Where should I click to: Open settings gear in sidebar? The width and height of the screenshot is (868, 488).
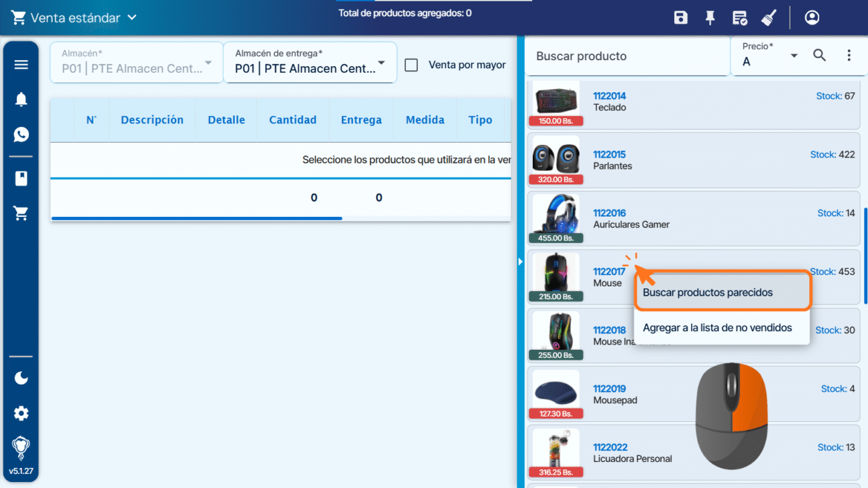click(x=21, y=414)
